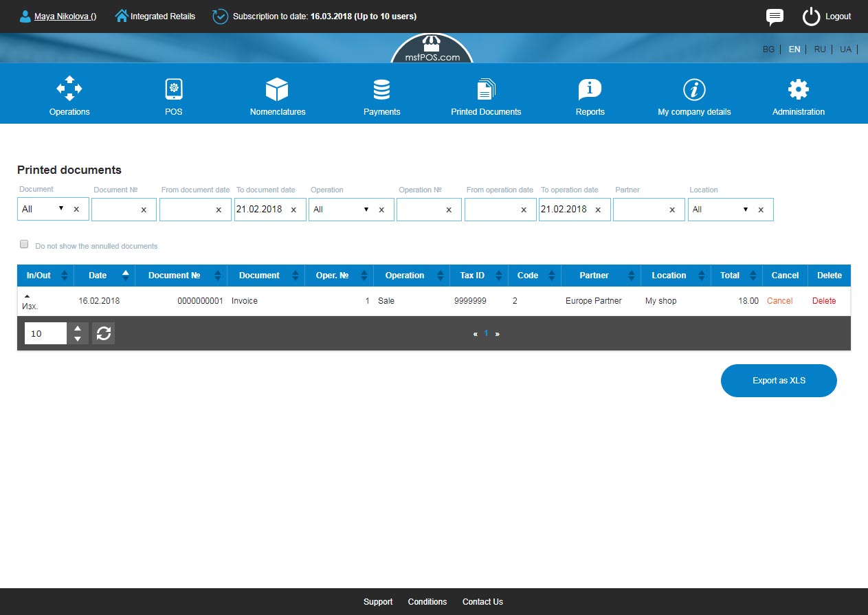Viewport: 868px width, 615px height.
Task: Click Export as XLS button
Action: pyautogui.click(x=779, y=381)
